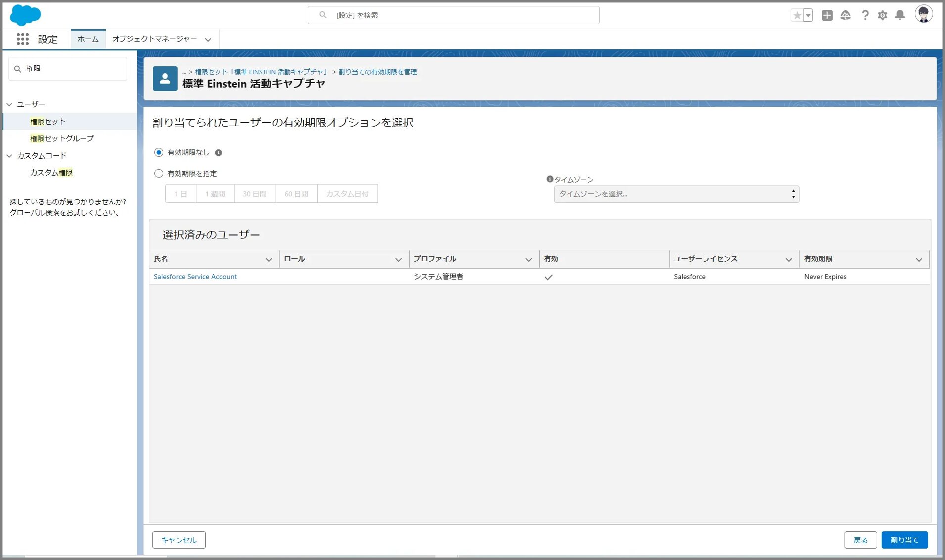Choose the カスタム日付 expiration option
This screenshot has width=945, height=560.
pos(347,194)
